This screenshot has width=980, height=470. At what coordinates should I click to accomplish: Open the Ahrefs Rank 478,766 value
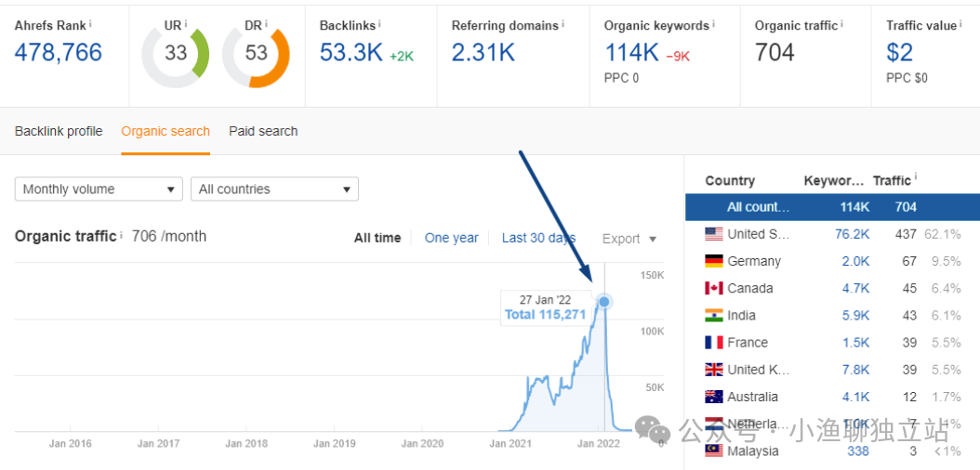pyautogui.click(x=59, y=52)
